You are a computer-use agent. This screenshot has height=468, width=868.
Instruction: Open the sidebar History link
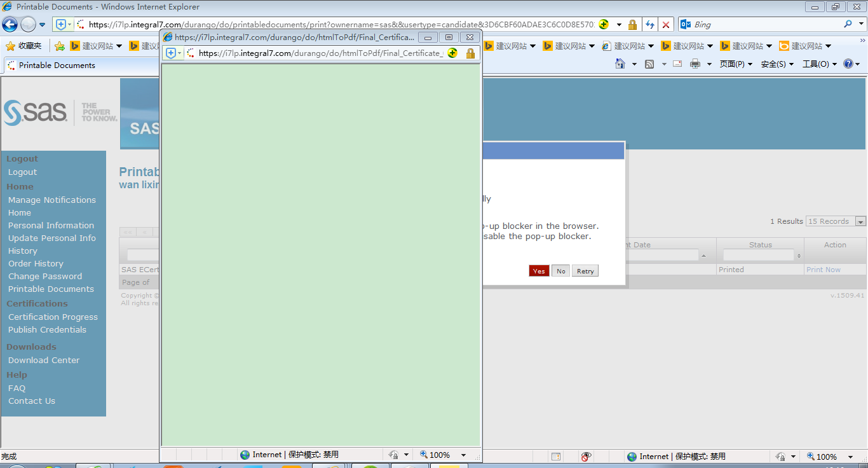(x=23, y=251)
